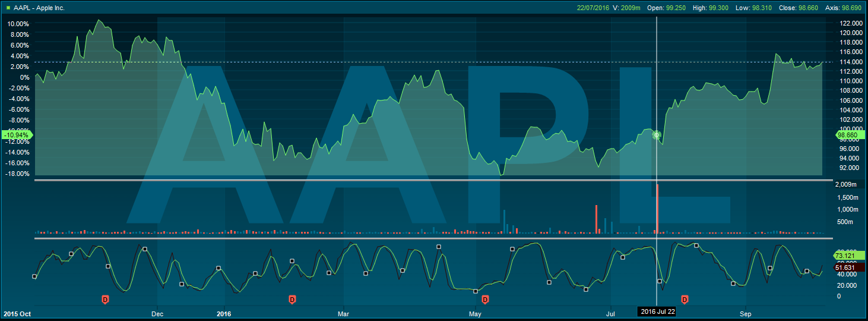Click the dividend D marker near May
The height and width of the screenshot is (321, 868).
(x=485, y=298)
